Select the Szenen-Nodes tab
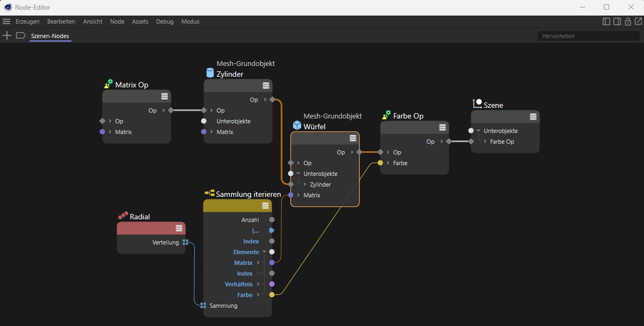Screen dimensions: 644x326 [50, 36]
